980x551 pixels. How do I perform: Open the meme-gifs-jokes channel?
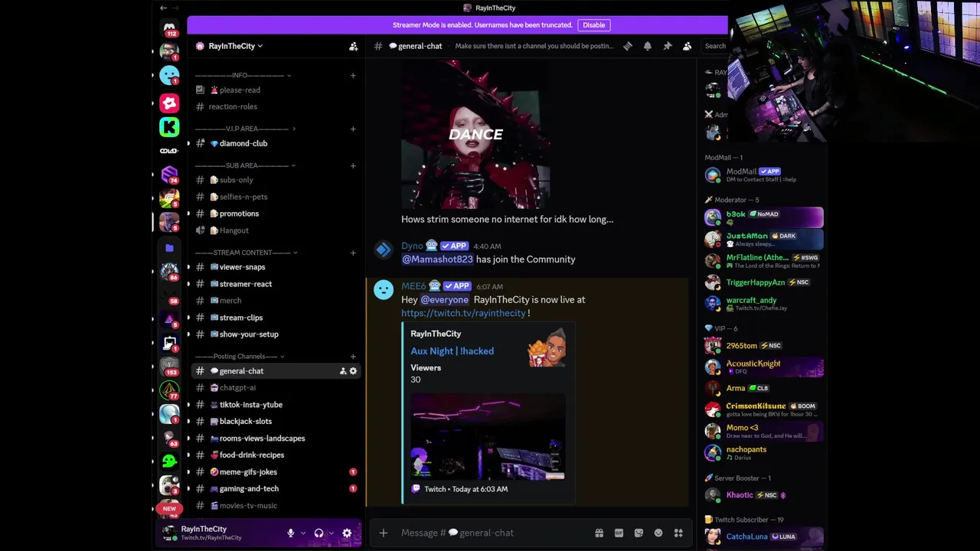click(x=276, y=472)
